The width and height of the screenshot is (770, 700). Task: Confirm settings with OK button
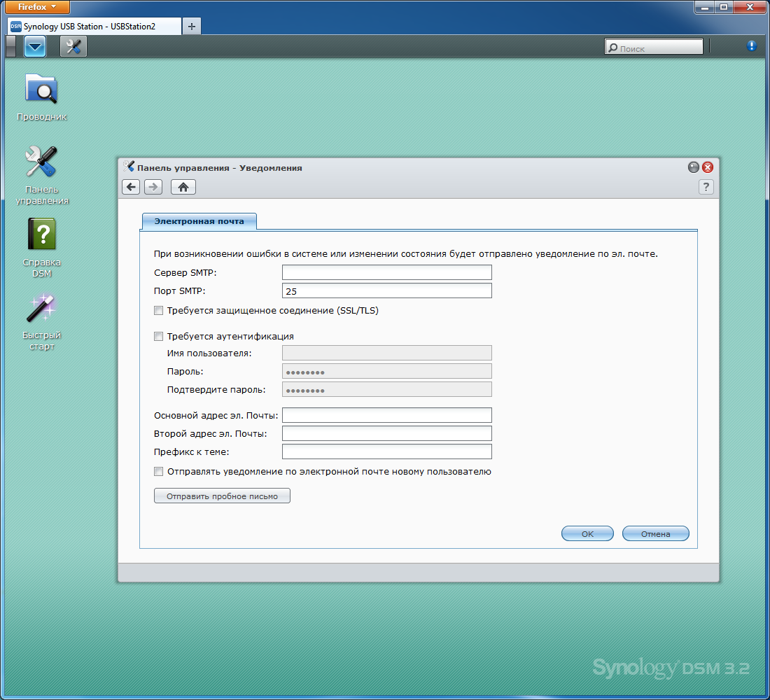(x=587, y=533)
